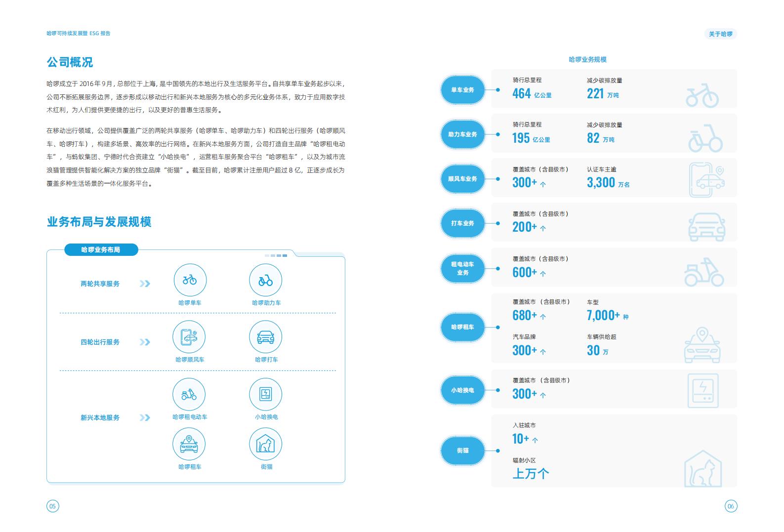Click the 哈啰租车 blue bubble
Viewport: 784px width, 532px height.
click(x=462, y=327)
